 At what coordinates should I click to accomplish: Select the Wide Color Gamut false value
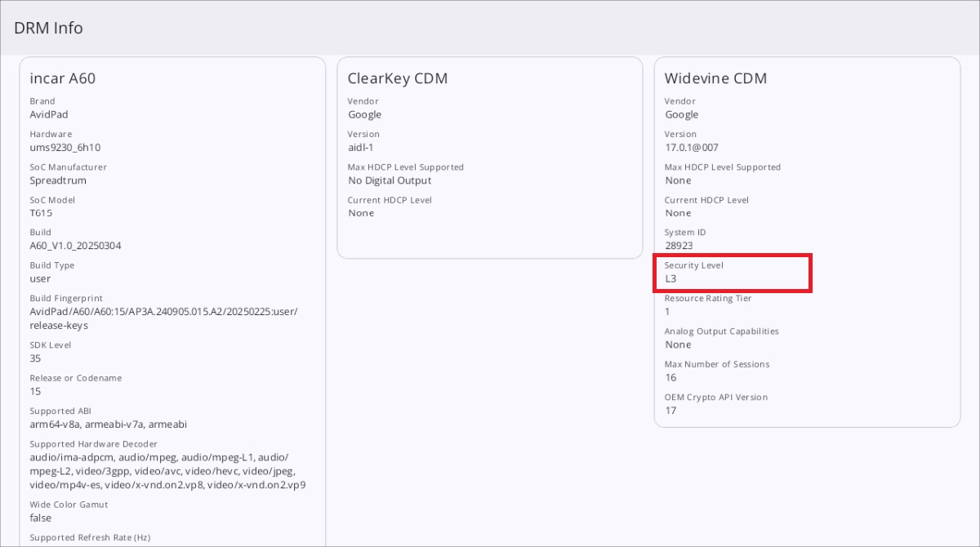[x=41, y=518]
